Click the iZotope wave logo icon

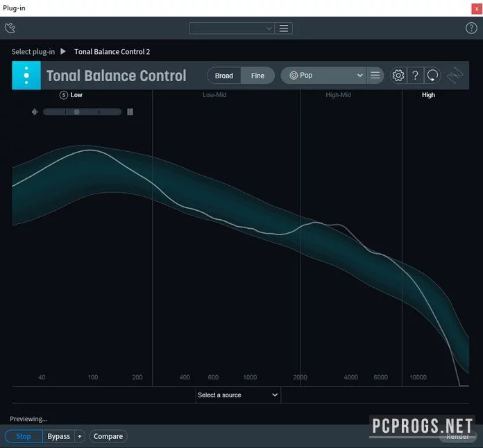click(455, 76)
